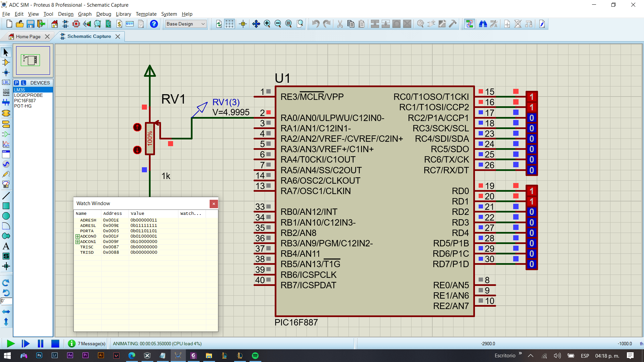This screenshot has height=362, width=644.
Task: Decrease the RV1 potentiometer with down arrow
Action: point(137,150)
